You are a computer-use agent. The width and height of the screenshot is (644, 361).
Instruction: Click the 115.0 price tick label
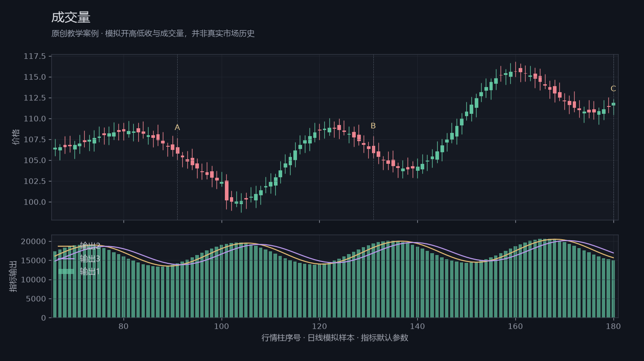tap(35, 77)
